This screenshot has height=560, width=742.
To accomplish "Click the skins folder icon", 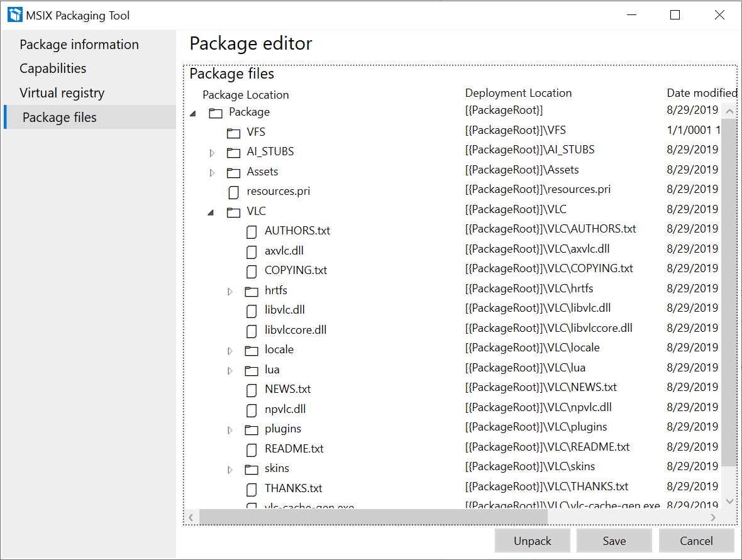I will 252,469.
